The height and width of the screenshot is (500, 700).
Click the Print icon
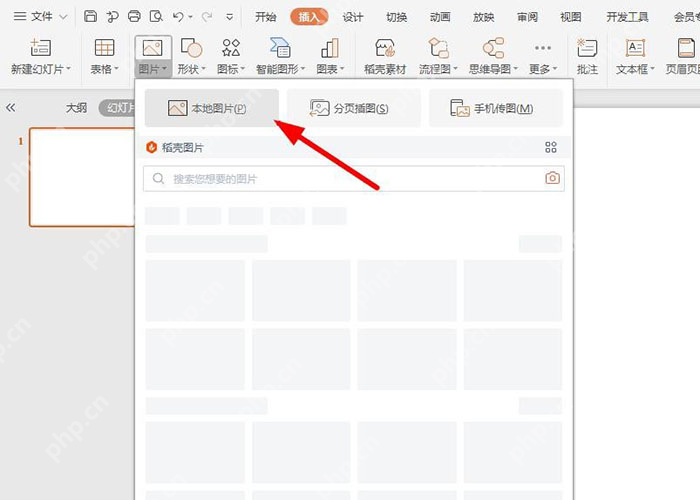point(134,17)
